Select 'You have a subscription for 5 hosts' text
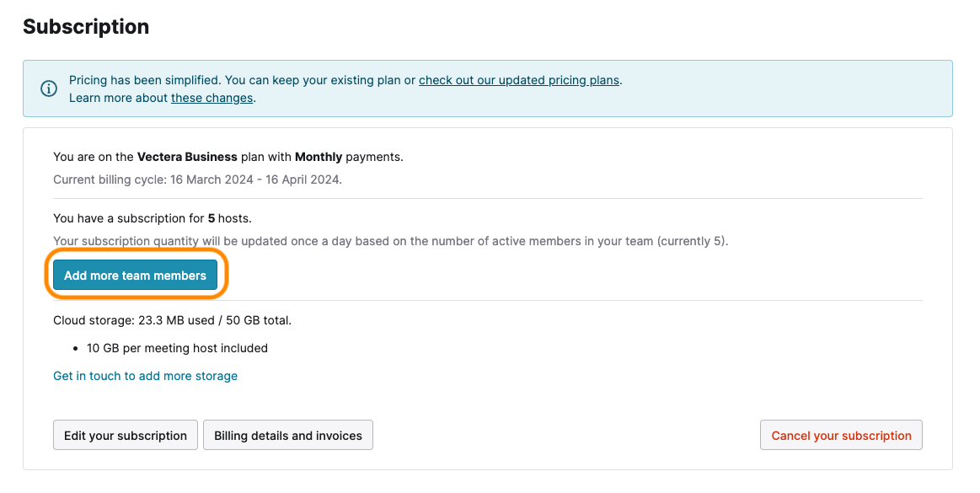980x493 pixels. (x=153, y=218)
